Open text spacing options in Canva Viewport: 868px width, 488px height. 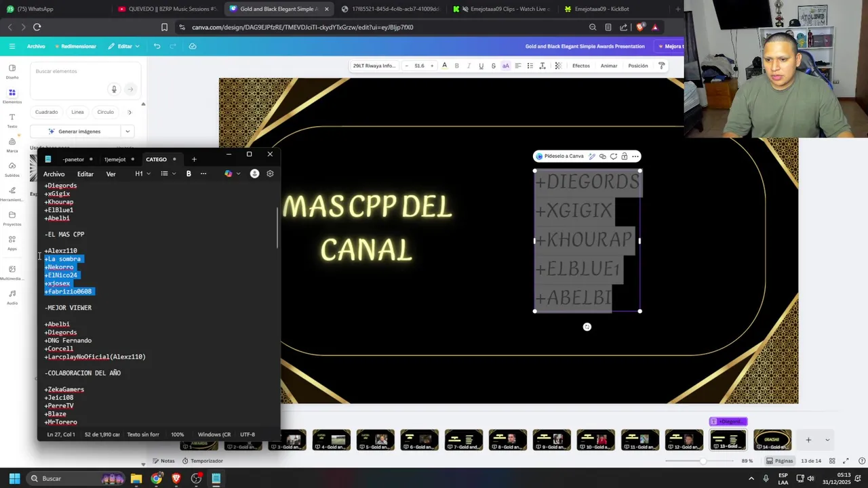coord(542,66)
